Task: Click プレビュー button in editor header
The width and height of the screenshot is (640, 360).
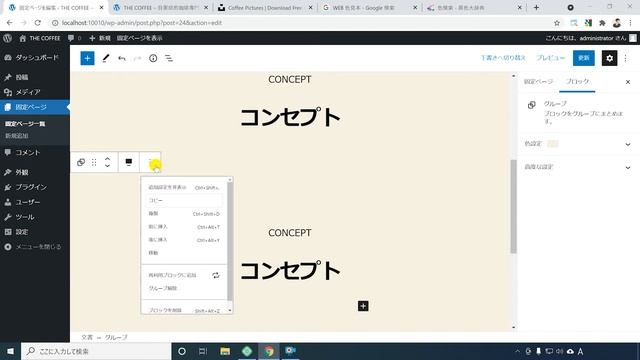Action: [550, 58]
